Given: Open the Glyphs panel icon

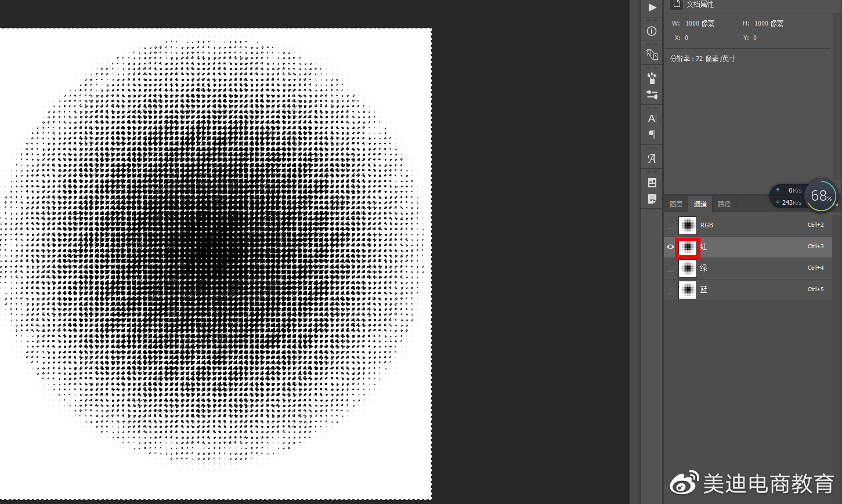Looking at the screenshot, I should coord(652,158).
